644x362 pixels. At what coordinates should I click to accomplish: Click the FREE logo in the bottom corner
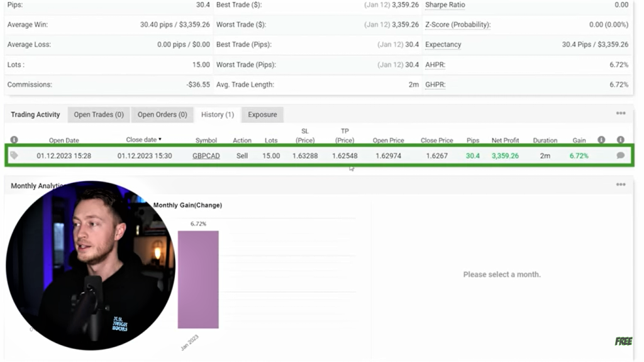pyautogui.click(x=623, y=341)
